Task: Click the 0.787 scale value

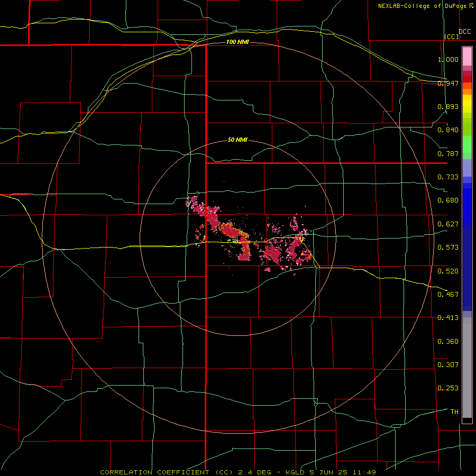Action: click(448, 153)
